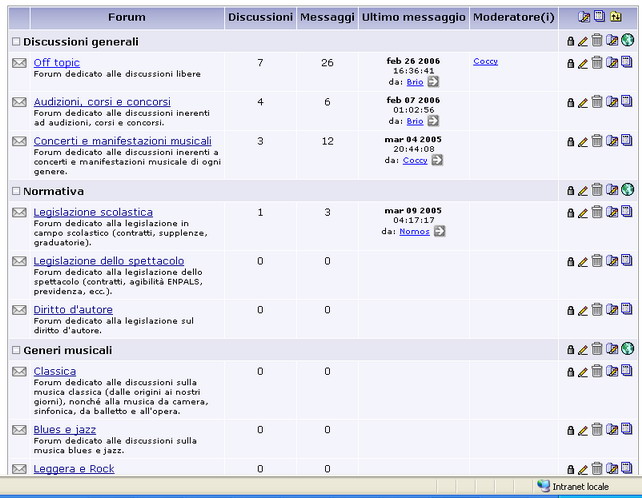Click the yellow up/down arrows folder icon in header
The width and height of the screenshot is (642, 498).
point(616,17)
